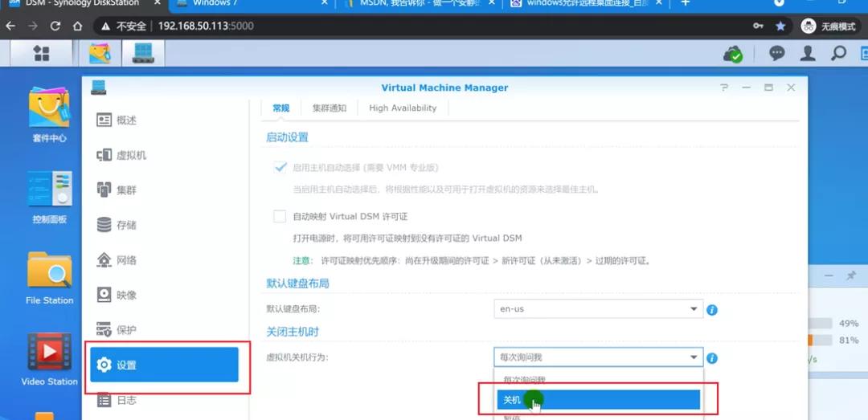Bookmark page with star icon
868x420 pixels.
click(780, 26)
